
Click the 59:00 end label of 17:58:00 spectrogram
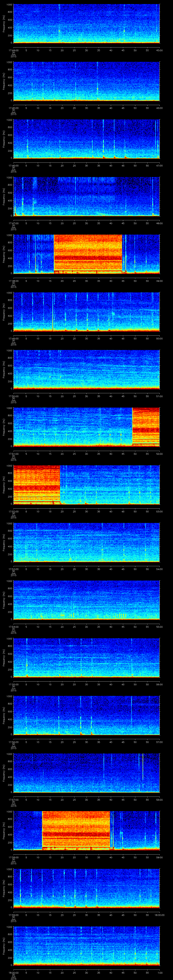pos(159,857)
